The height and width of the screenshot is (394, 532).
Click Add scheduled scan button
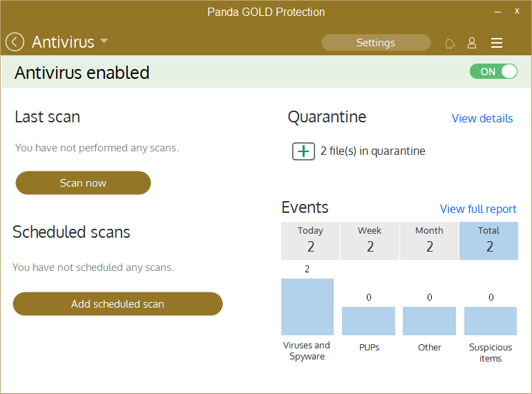[117, 303]
